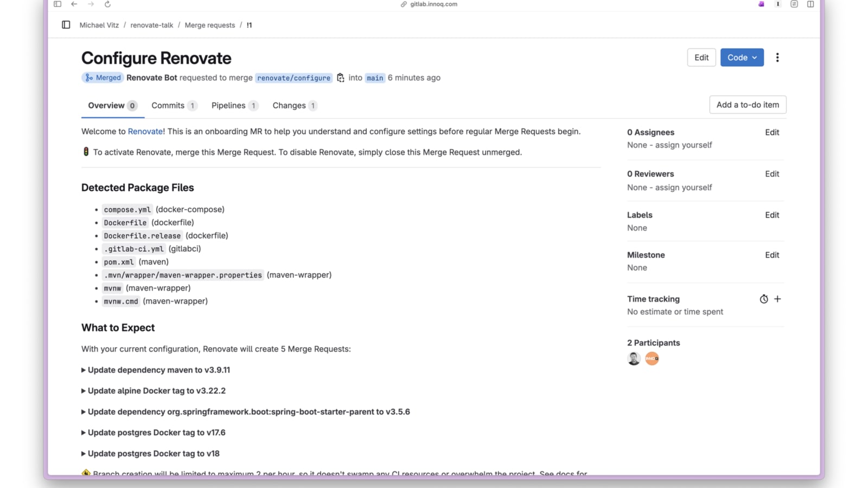Screen dimensions: 868x488
Task: Go forward with browser forward arrow
Action: coord(91,4)
